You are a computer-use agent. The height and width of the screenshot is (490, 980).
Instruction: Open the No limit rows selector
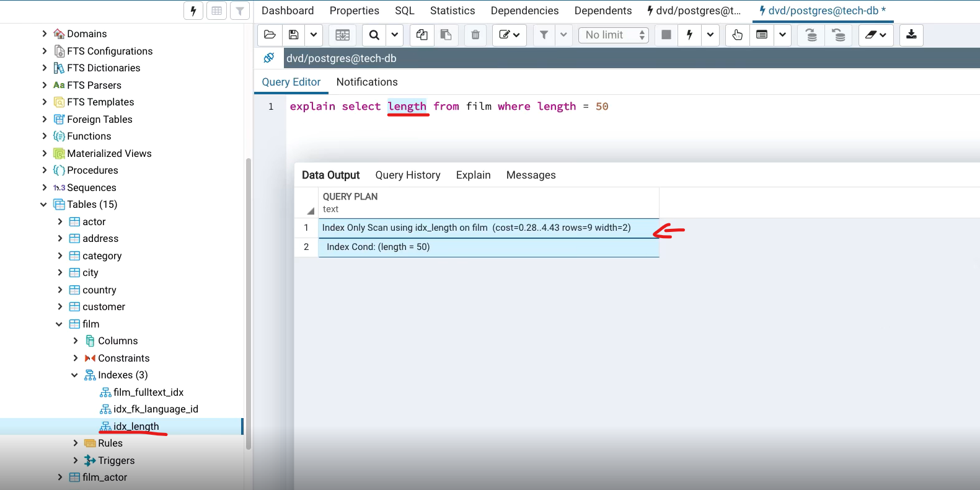point(614,35)
